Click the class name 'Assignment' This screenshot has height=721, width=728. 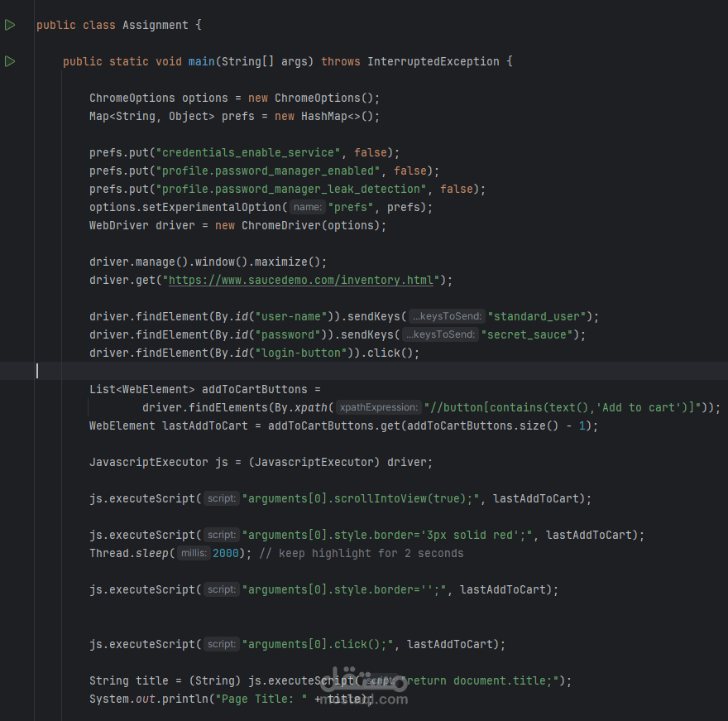pyautogui.click(x=156, y=25)
